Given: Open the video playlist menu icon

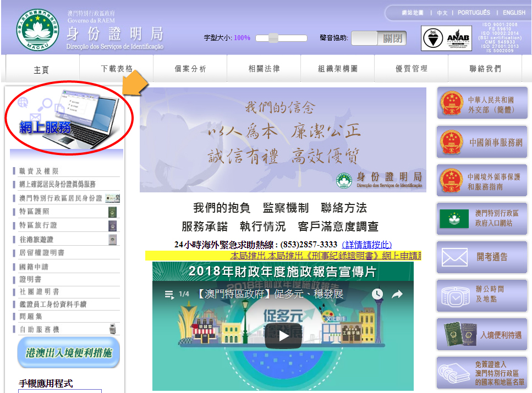Looking at the screenshot, I should pyautogui.click(x=169, y=295).
